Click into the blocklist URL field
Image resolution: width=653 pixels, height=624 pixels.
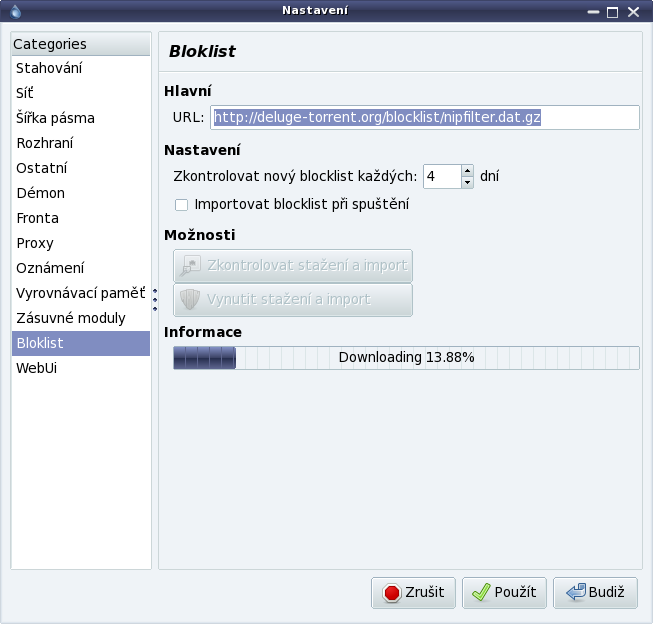425,117
